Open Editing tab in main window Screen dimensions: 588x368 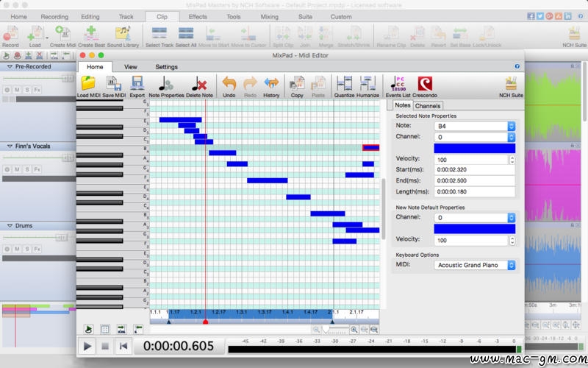coord(90,16)
